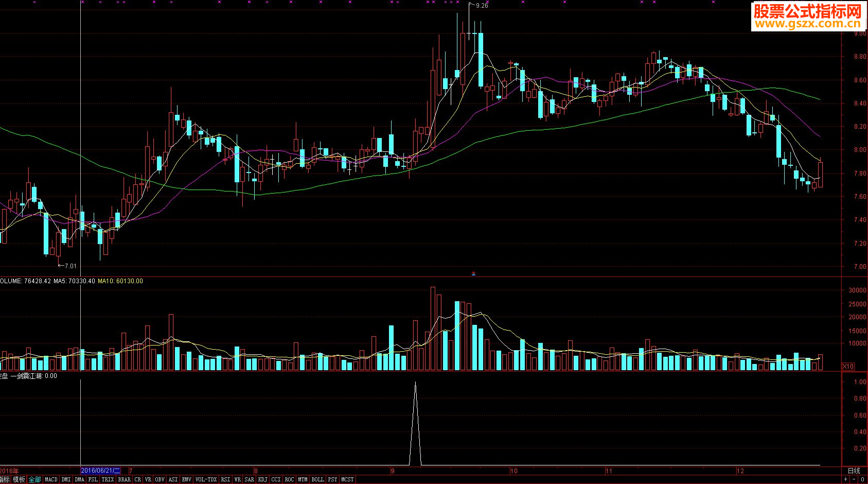
Task: Select the CCI indicator tab
Action: click(x=276, y=479)
